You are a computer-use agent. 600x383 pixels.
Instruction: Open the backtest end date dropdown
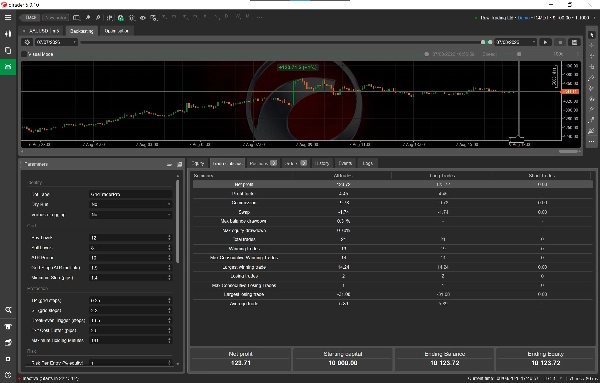tap(515, 42)
